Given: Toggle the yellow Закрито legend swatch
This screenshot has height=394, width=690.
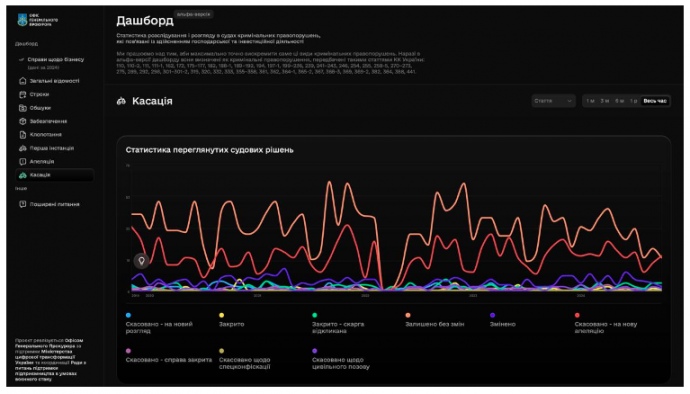Looking at the screenshot, I should 221,315.
